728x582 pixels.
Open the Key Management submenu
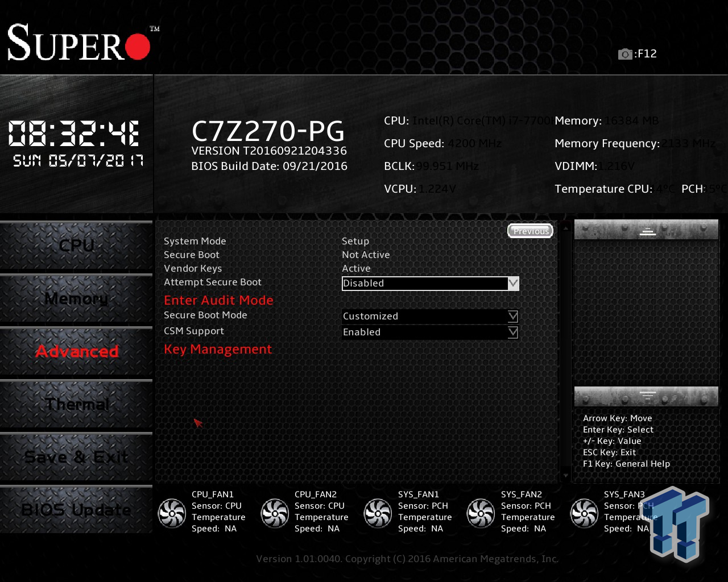(x=218, y=350)
